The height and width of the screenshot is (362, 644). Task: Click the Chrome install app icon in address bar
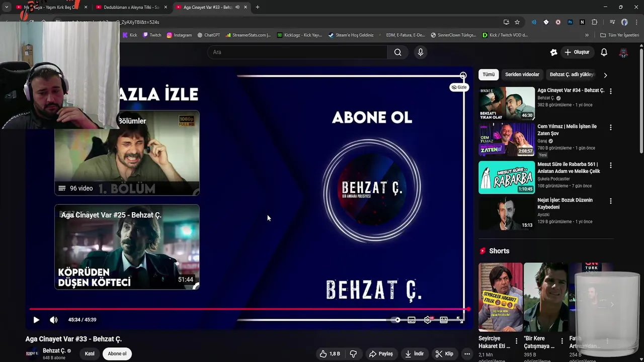pyautogui.click(x=506, y=22)
